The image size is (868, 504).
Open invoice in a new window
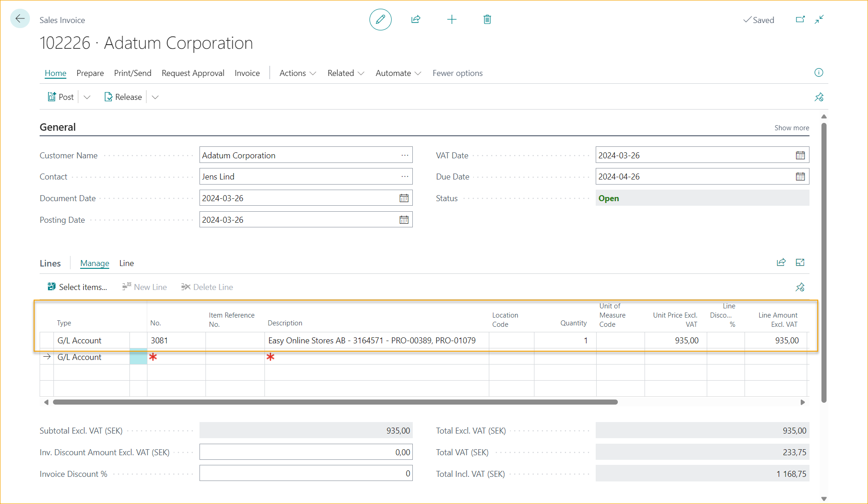tap(800, 19)
